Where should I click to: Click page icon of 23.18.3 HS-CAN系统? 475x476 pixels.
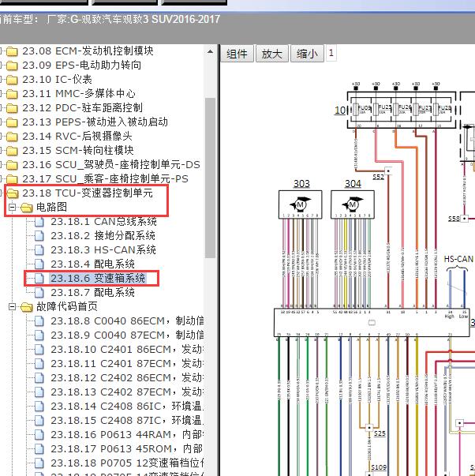pos(39,250)
